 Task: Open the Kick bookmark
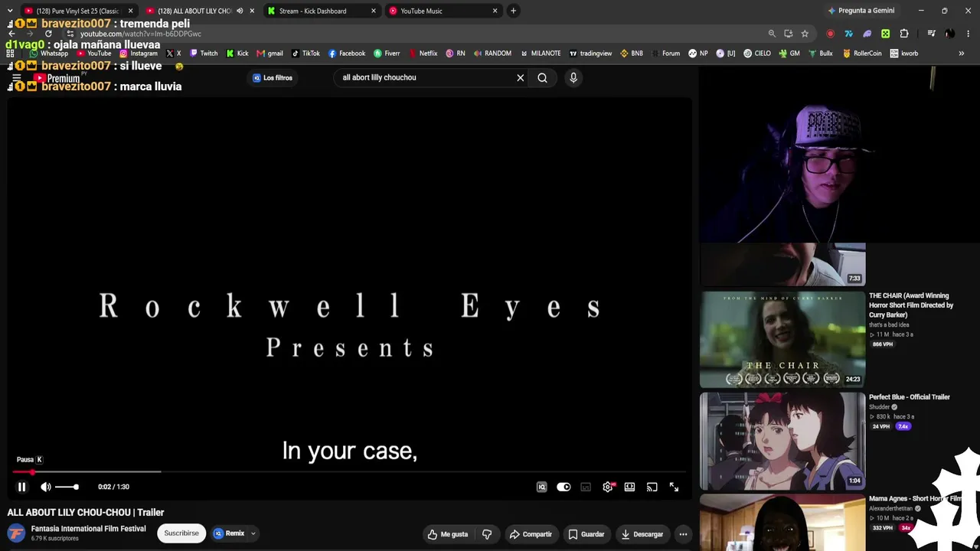point(237,54)
